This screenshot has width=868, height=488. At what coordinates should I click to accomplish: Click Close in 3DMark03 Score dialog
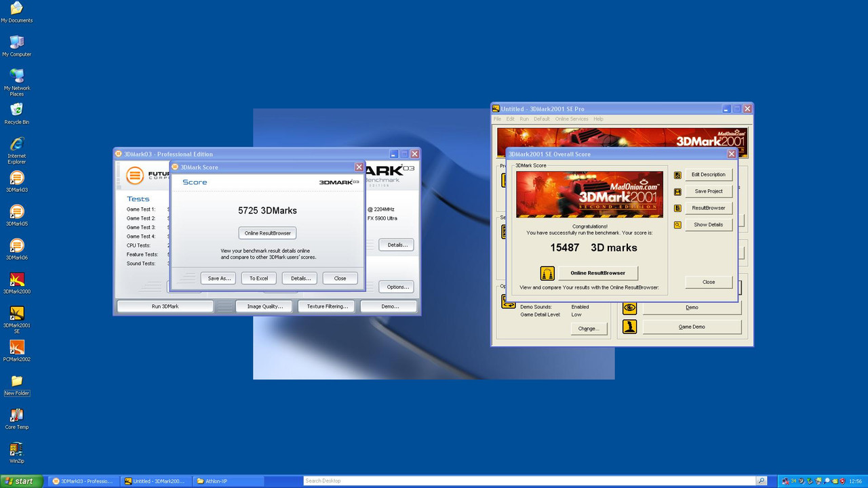[x=340, y=279]
